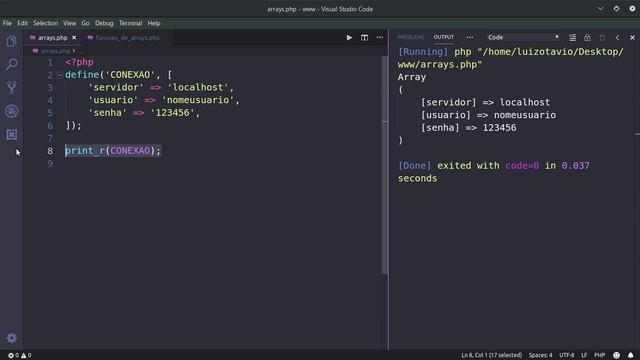Screen dimensions: 640x360
Task: Open the feedback smiley icon
Action: (616, 355)
